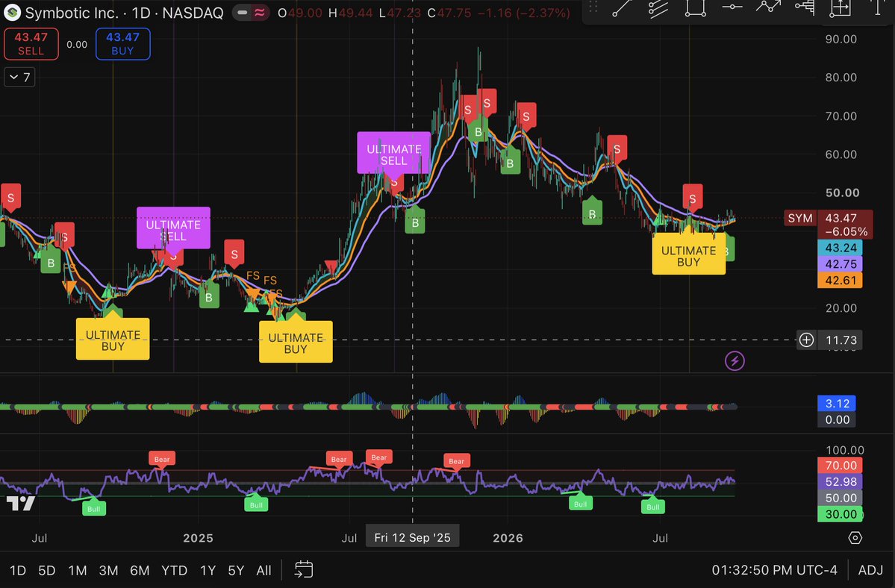The height and width of the screenshot is (588, 895).
Task: Click the purple lightning bolt icon
Action: coord(735,360)
